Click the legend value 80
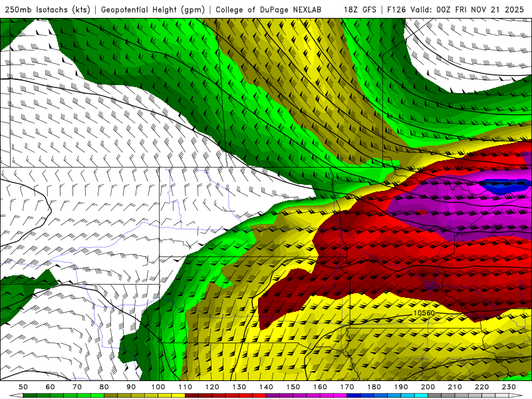 [104, 387]
